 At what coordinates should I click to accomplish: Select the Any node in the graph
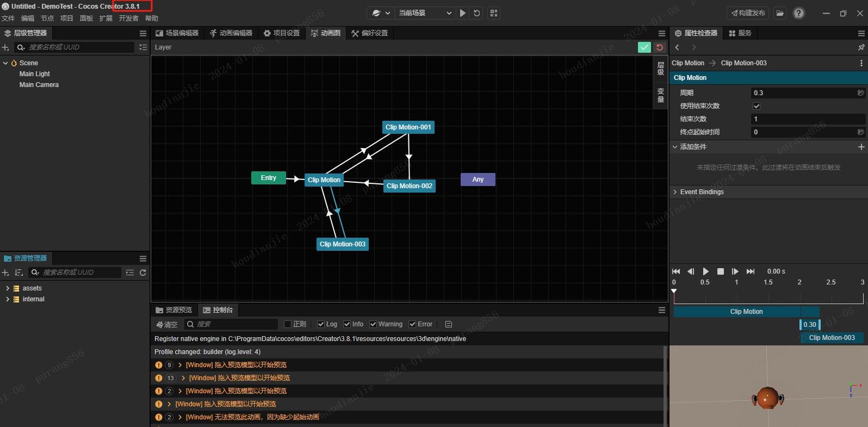[x=478, y=180]
